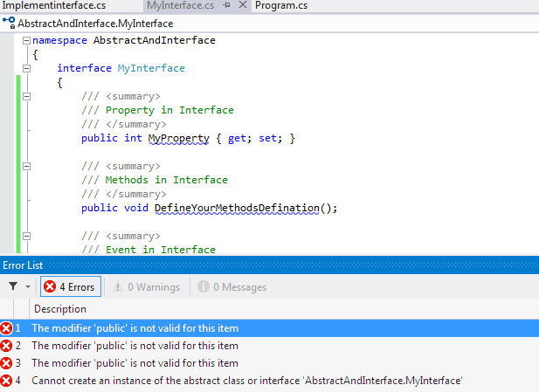Image resolution: width=539 pixels, height=392 pixels.
Task: Collapse the Methods in Interface summary comment
Action: tap(26, 167)
